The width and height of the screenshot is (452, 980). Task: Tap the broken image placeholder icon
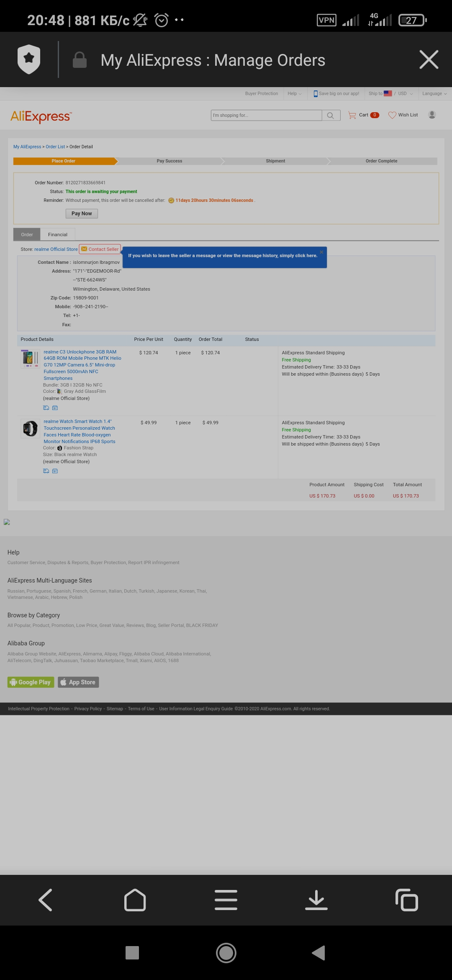[x=7, y=522]
